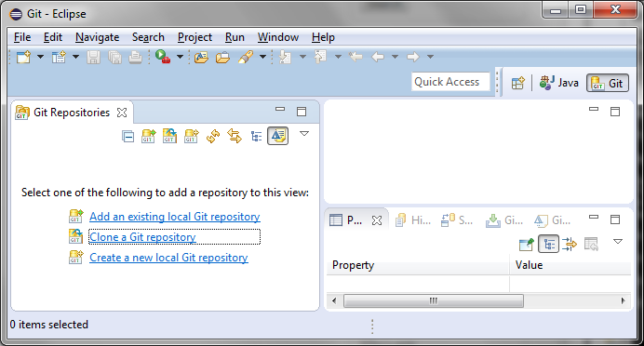Expand the Search flashlight dropdown arrow
Viewport: 644px width, 346px height.
pyautogui.click(x=262, y=57)
